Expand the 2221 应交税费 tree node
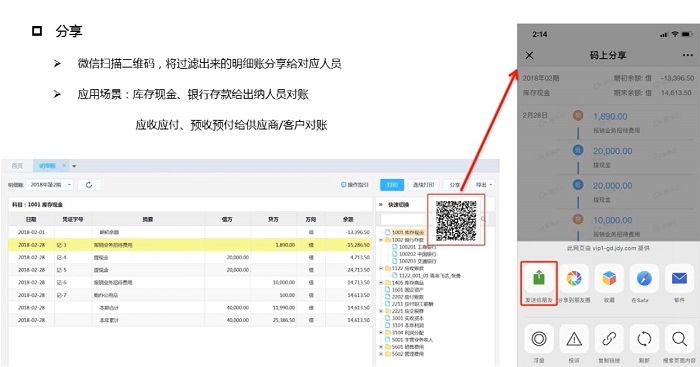This screenshot has width=700, height=367. tap(381, 311)
